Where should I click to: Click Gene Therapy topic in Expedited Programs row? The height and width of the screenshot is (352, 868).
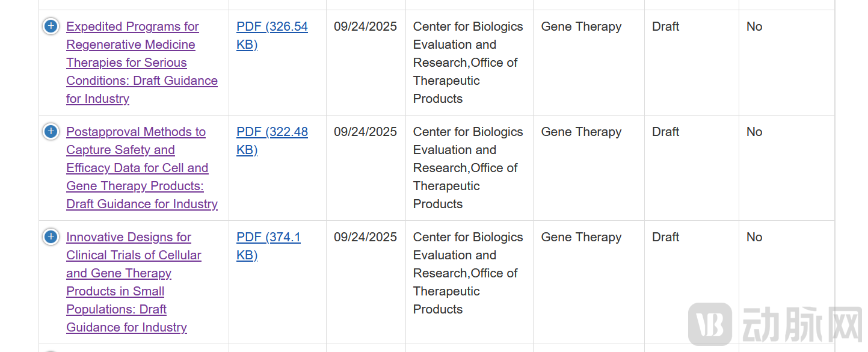tap(581, 26)
